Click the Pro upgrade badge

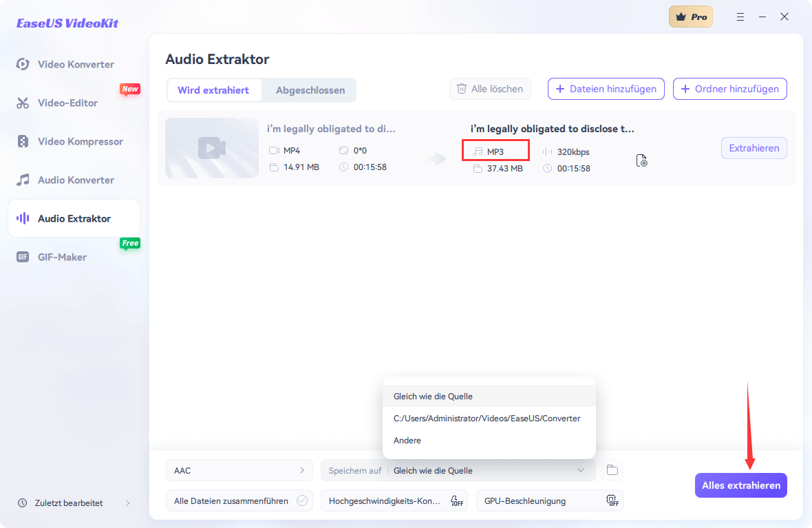pos(691,17)
